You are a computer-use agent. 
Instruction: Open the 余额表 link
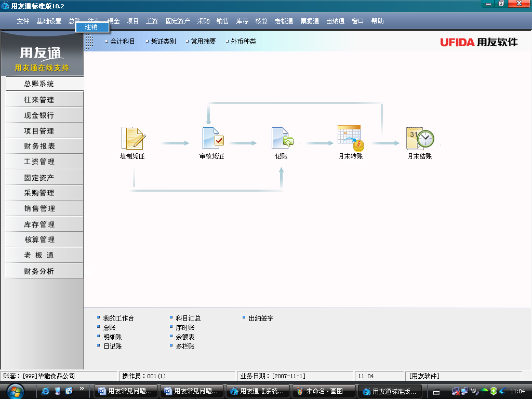[185, 337]
